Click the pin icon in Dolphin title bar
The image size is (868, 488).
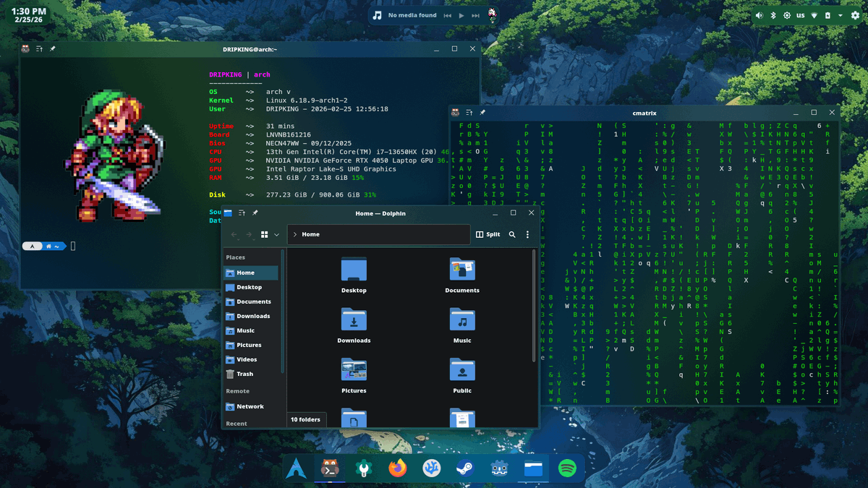pyautogui.click(x=255, y=213)
